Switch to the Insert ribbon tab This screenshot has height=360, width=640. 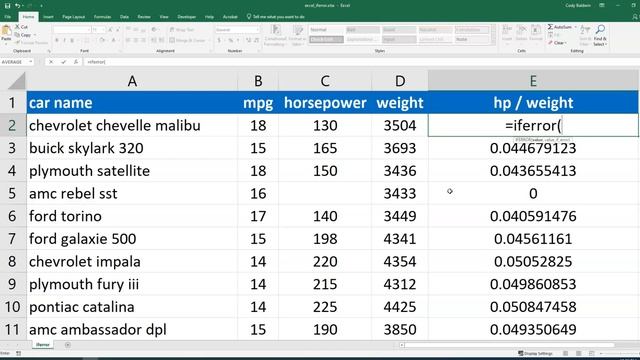(x=48, y=17)
